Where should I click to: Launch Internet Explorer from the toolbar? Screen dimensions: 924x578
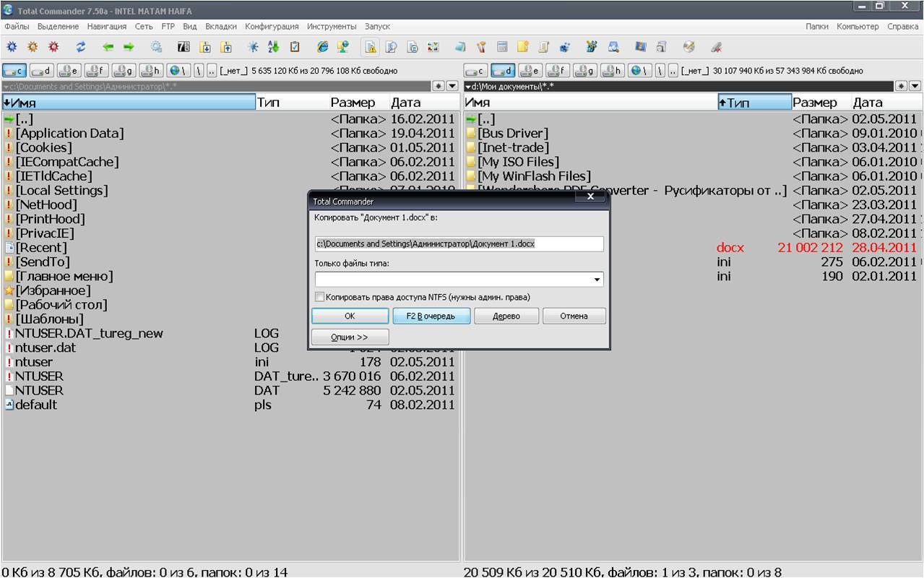point(322,47)
